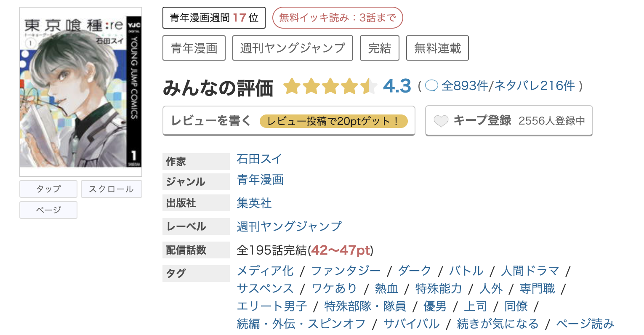Click the 青年漫画週間 17位 ranking badge
Viewport: 644px width, 335px height.
(x=214, y=18)
